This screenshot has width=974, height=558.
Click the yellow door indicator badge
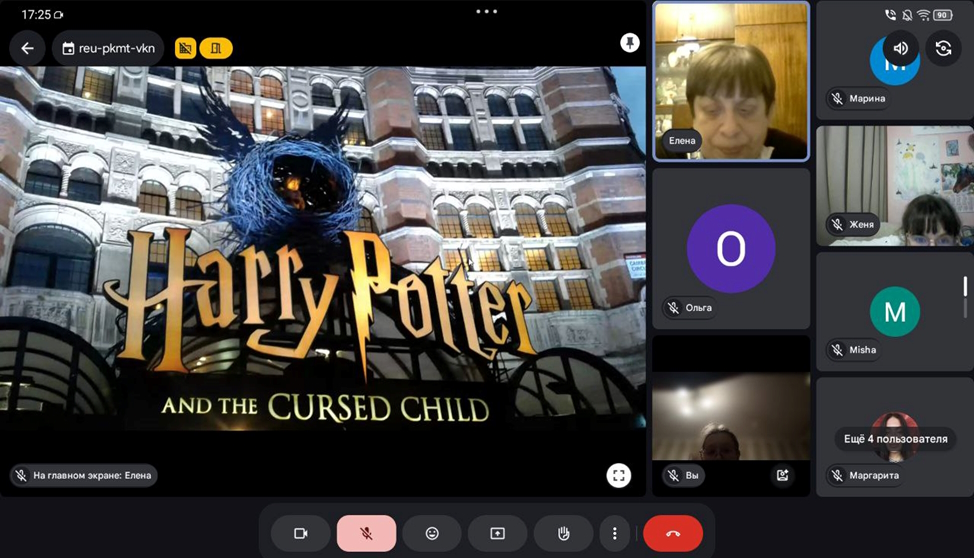[216, 48]
